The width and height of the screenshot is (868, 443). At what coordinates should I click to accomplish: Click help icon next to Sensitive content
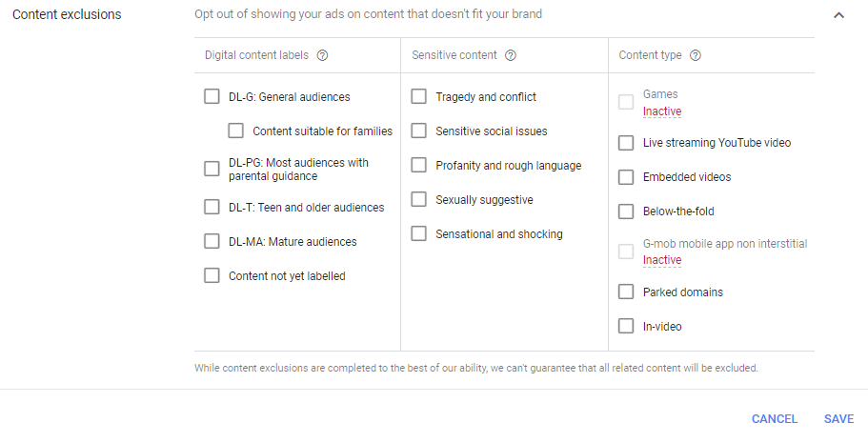[x=511, y=55]
